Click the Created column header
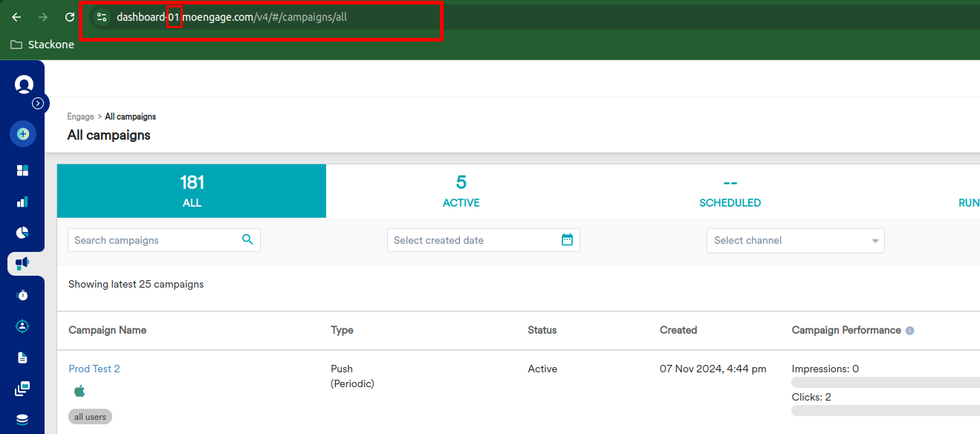The image size is (980, 434). point(678,330)
